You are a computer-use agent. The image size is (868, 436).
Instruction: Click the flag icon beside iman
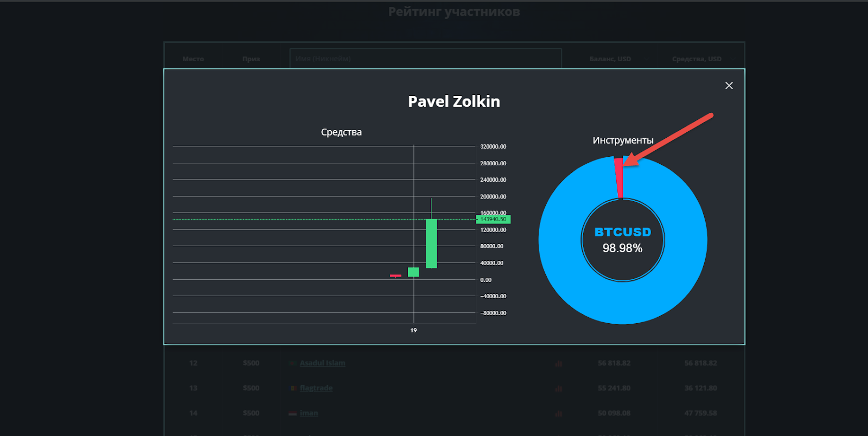(292, 413)
